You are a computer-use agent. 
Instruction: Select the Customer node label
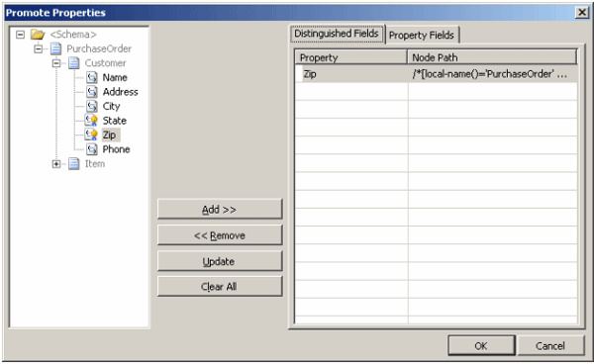point(105,63)
